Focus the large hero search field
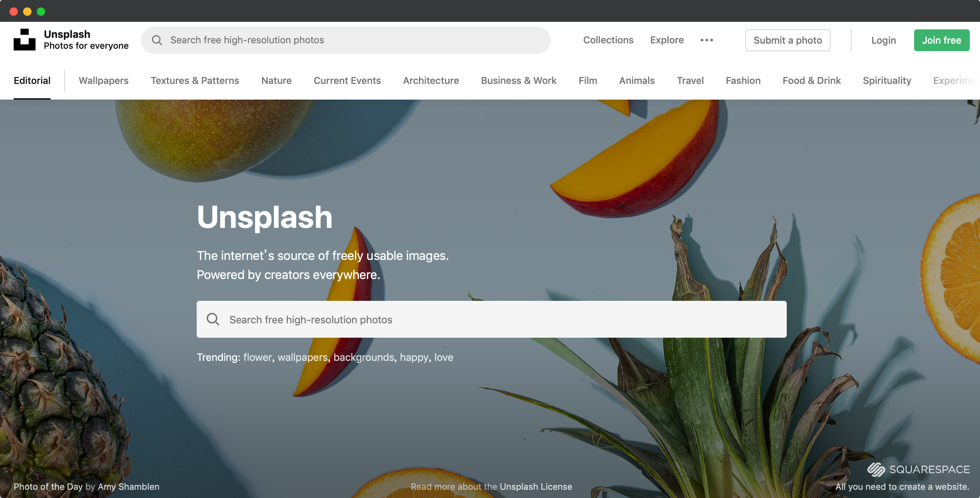The image size is (980, 498). coord(502,319)
